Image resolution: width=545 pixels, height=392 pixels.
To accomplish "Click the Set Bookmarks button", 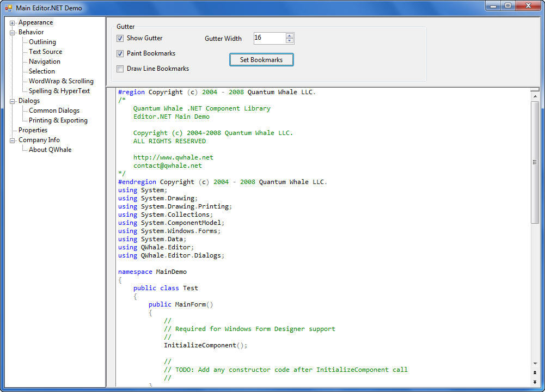I will [261, 60].
